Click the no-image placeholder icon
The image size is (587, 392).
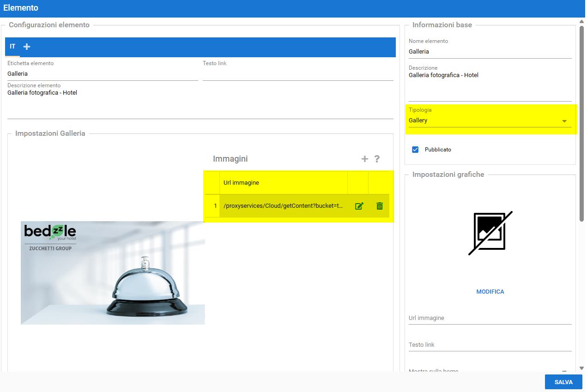pos(490,233)
